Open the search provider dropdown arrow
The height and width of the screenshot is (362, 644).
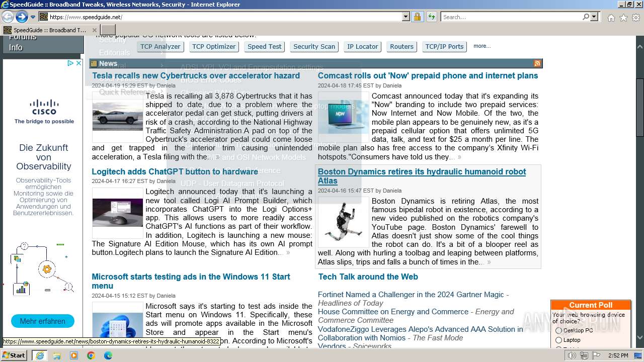click(594, 17)
